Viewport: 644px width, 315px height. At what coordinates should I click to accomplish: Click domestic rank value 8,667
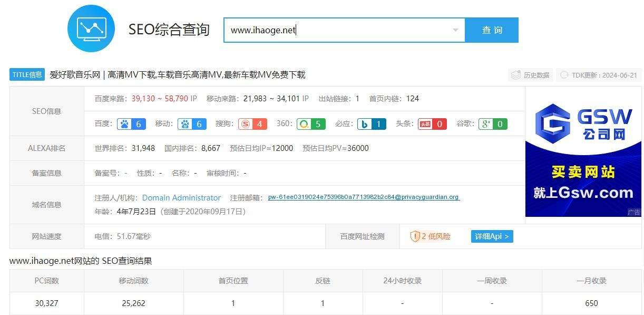[211, 148]
